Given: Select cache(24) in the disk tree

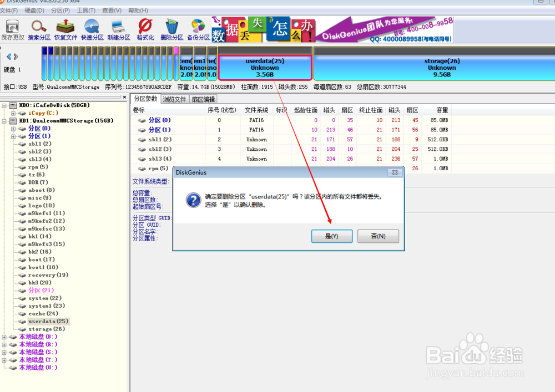Looking at the screenshot, I should 43,314.
